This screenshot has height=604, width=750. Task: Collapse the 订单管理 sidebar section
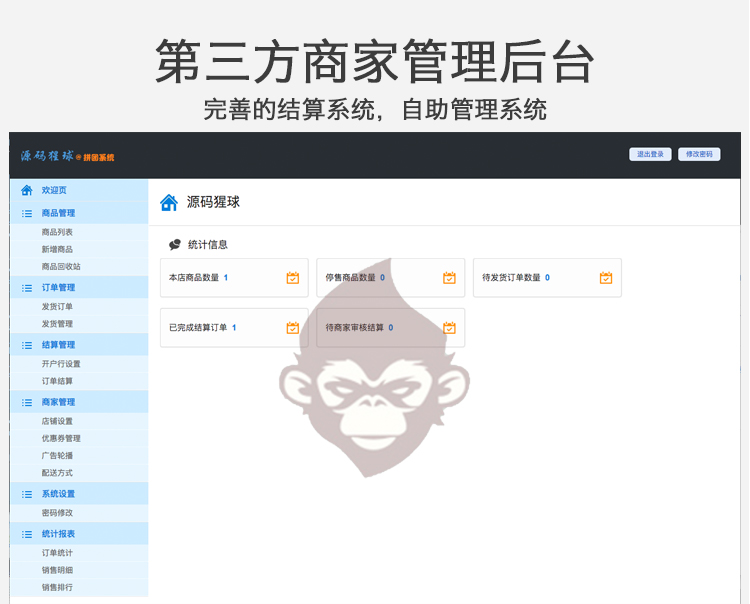(79, 288)
